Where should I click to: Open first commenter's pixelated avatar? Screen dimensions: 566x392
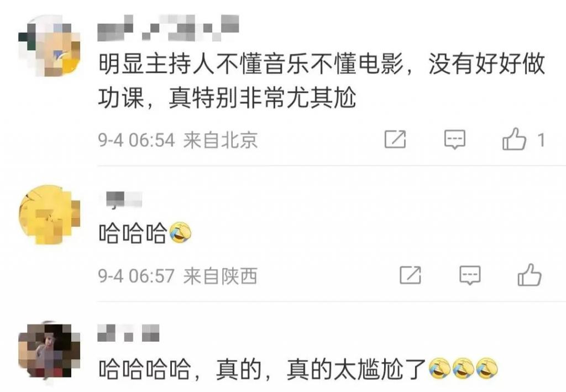49,45
